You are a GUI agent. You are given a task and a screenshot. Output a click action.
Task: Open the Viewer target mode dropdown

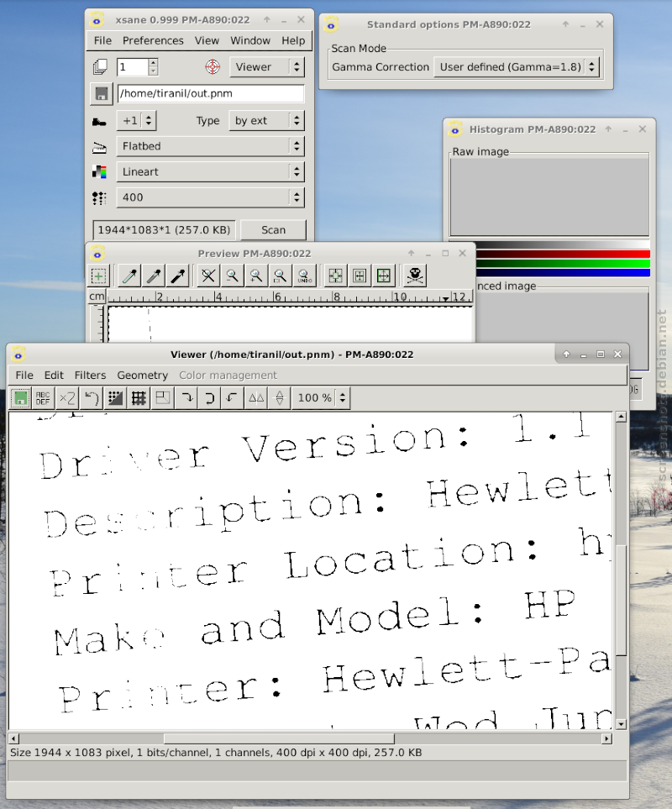266,66
